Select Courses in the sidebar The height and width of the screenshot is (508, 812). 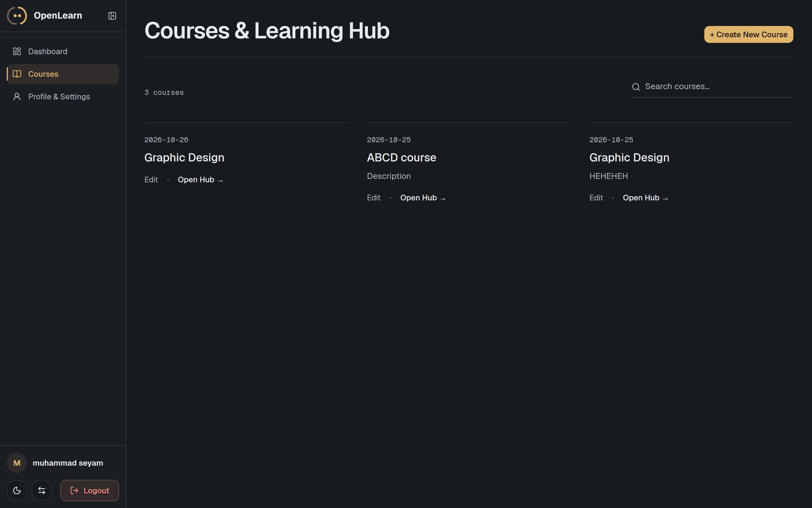(63, 74)
